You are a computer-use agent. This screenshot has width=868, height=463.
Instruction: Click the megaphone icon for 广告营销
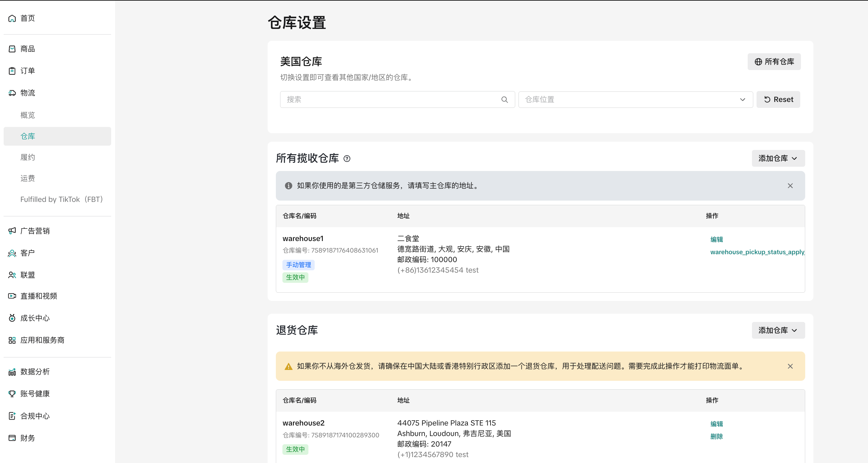point(12,231)
